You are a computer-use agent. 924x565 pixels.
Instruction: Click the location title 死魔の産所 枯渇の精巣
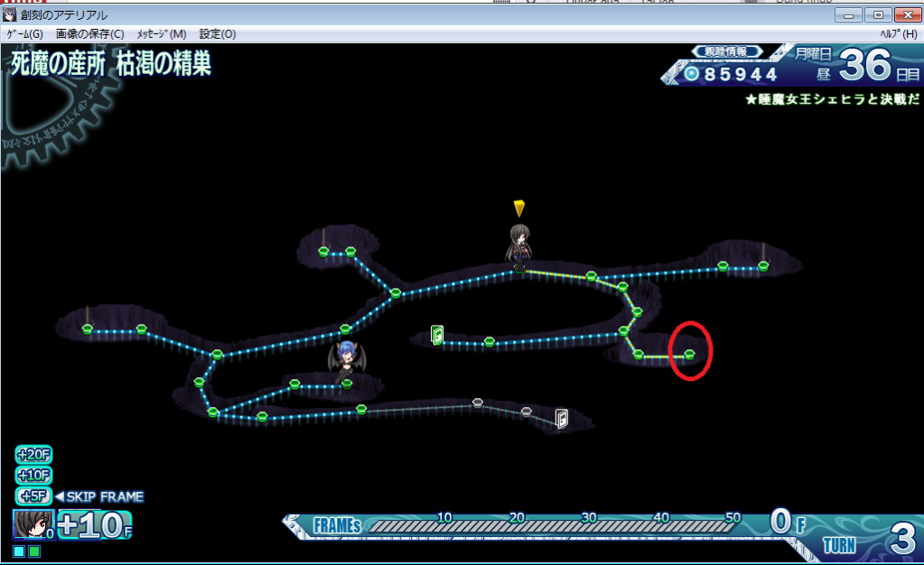[x=111, y=63]
